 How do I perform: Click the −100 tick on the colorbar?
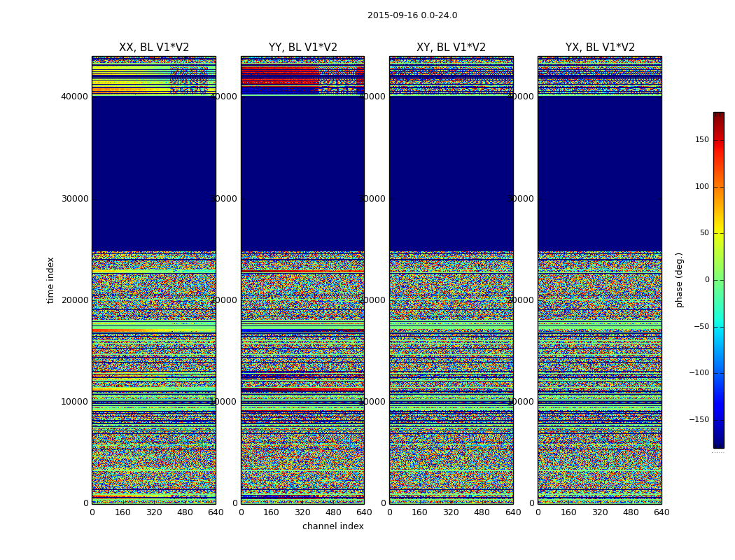699,373
